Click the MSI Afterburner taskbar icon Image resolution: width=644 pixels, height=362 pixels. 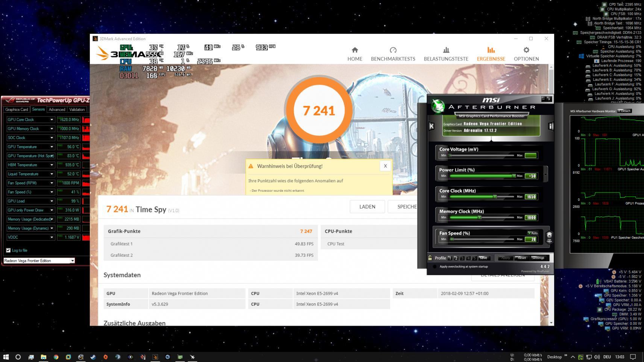pyautogui.click(x=192, y=357)
